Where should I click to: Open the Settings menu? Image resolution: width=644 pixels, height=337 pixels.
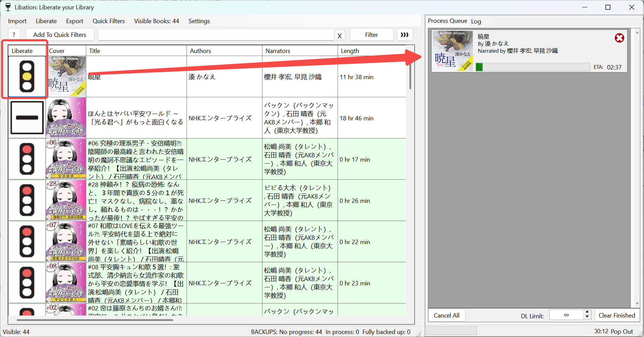coord(199,21)
